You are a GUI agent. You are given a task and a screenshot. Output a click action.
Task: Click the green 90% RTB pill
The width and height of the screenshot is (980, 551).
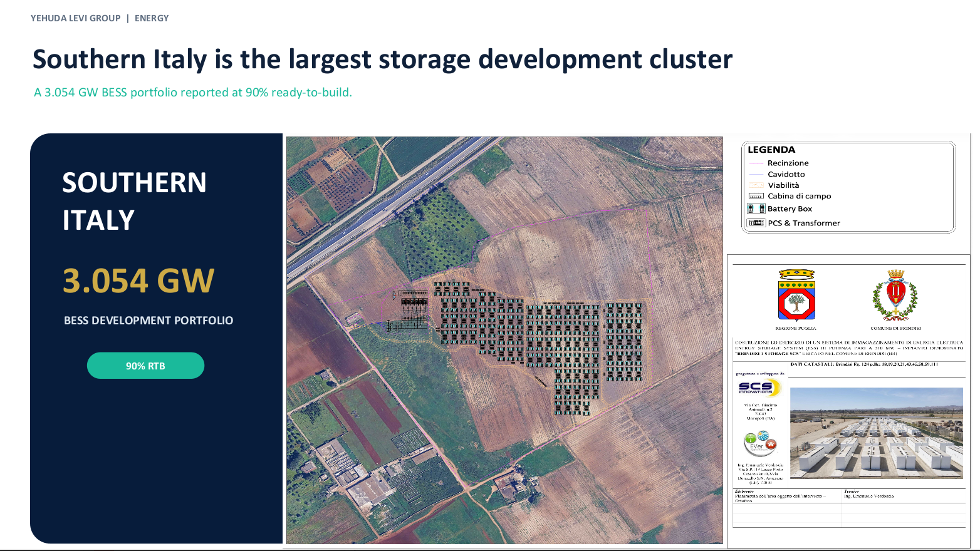145,366
